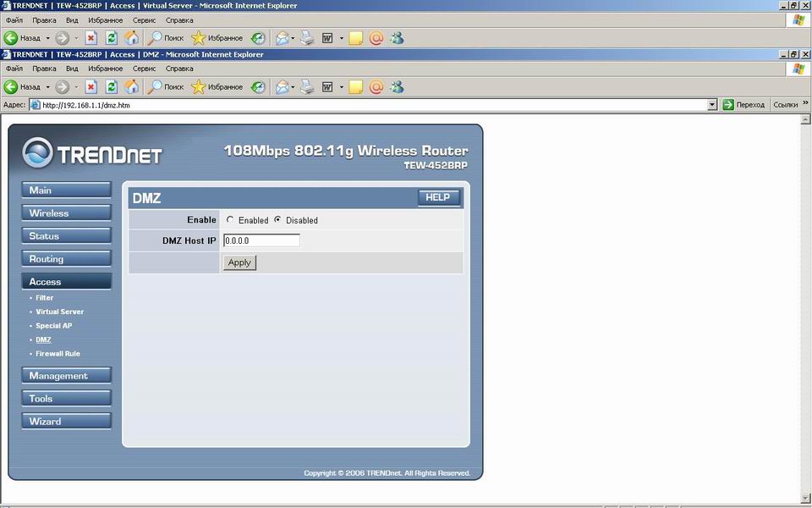The width and height of the screenshot is (812, 508).
Task: Open Favorites (Избранное) star in DMZ window toolbar
Action: (x=217, y=87)
